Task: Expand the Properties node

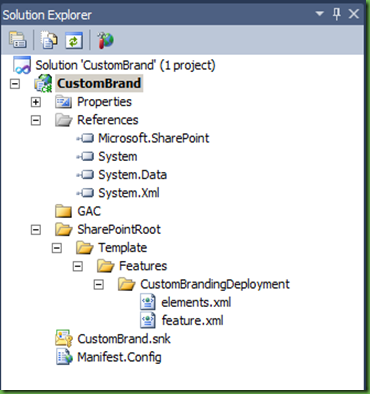Action: click(36, 102)
